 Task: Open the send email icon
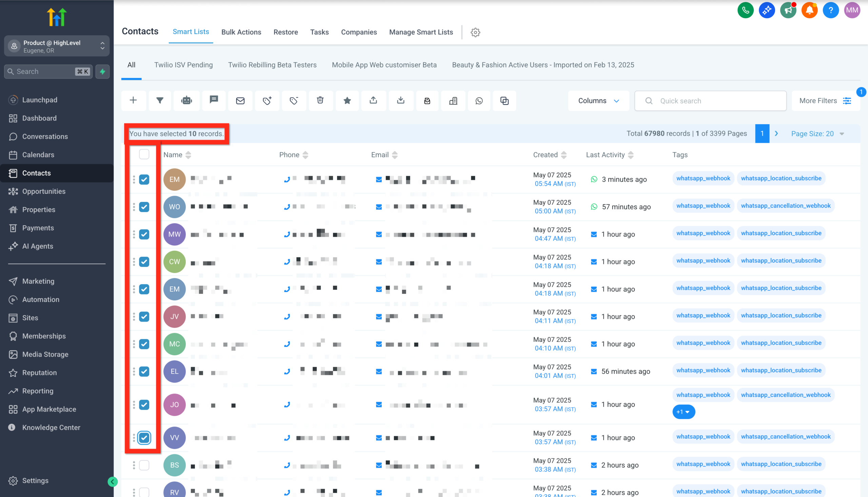240,101
